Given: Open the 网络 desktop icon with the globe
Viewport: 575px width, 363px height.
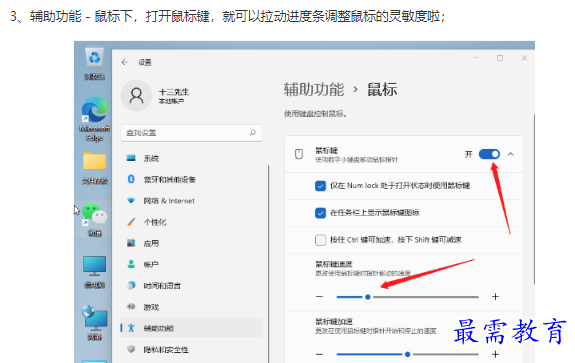Looking at the screenshot, I should pos(95,323).
